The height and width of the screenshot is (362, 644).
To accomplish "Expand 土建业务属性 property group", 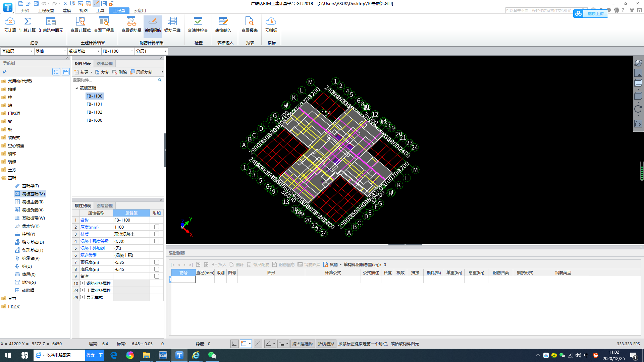I will (x=82, y=290).
